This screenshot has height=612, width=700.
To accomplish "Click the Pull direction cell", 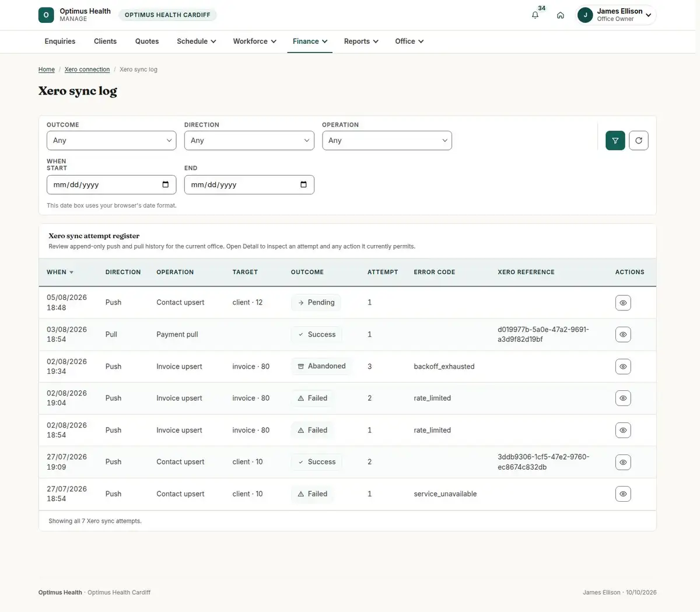I will (111, 334).
